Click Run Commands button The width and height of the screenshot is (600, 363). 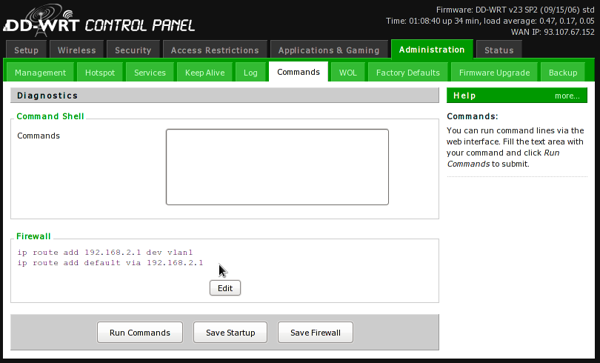140,332
